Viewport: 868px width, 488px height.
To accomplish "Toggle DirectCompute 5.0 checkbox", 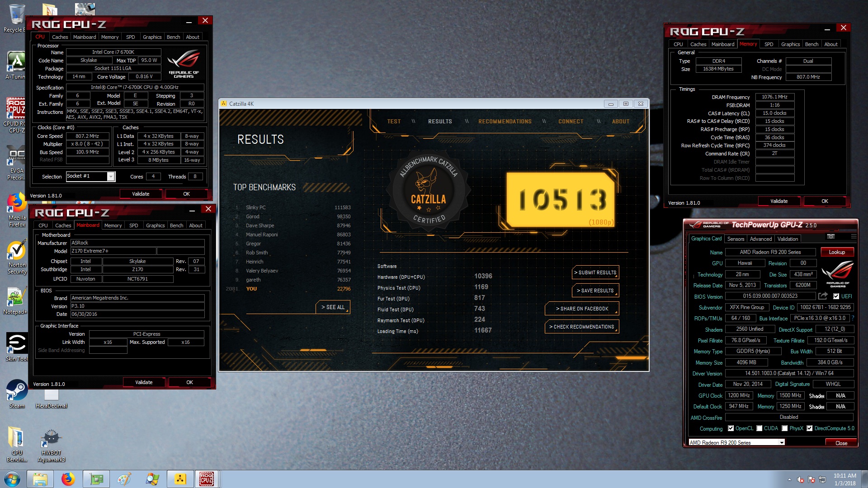I will coord(810,428).
